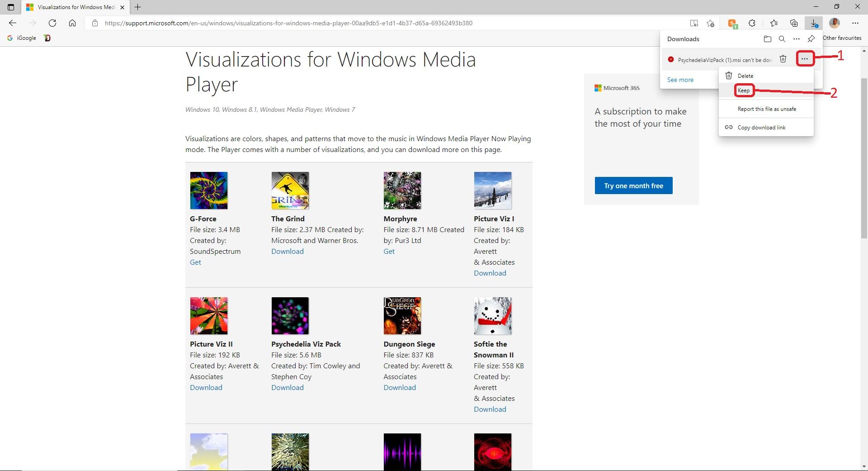The height and width of the screenshot is (471, 868).
Task: Open the Favourites list icon
Action: click(x=774, y=23)
